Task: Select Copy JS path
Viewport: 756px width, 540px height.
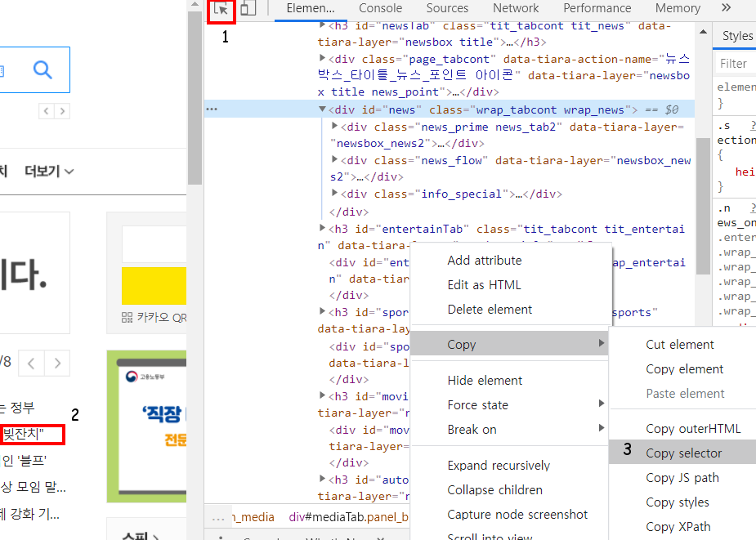Action: point(682,478)
